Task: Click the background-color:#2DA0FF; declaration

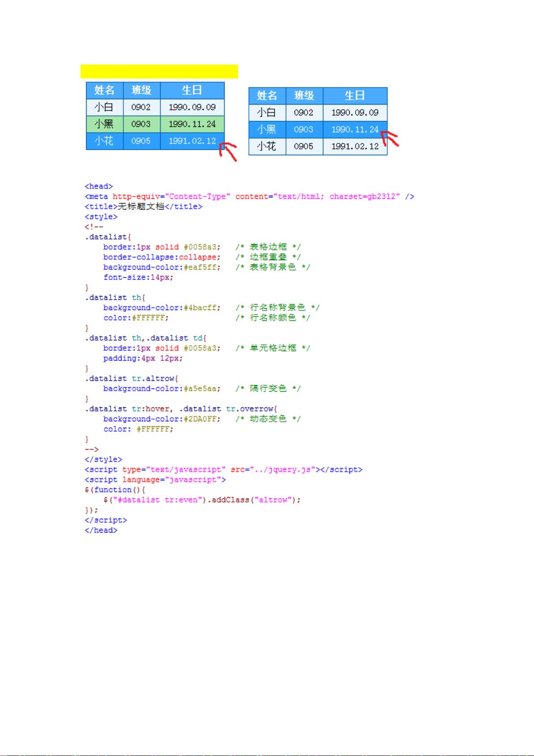Action: click(x=162, y=419)
